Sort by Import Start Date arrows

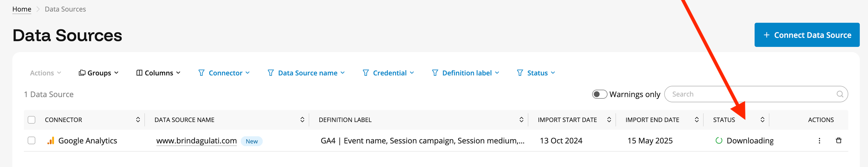click(609, 120)
